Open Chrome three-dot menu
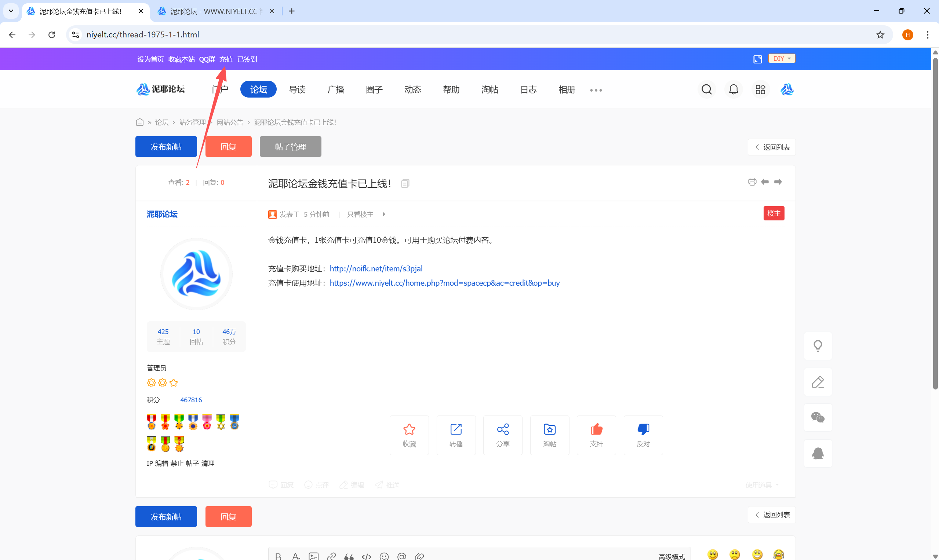 point(927,35)
